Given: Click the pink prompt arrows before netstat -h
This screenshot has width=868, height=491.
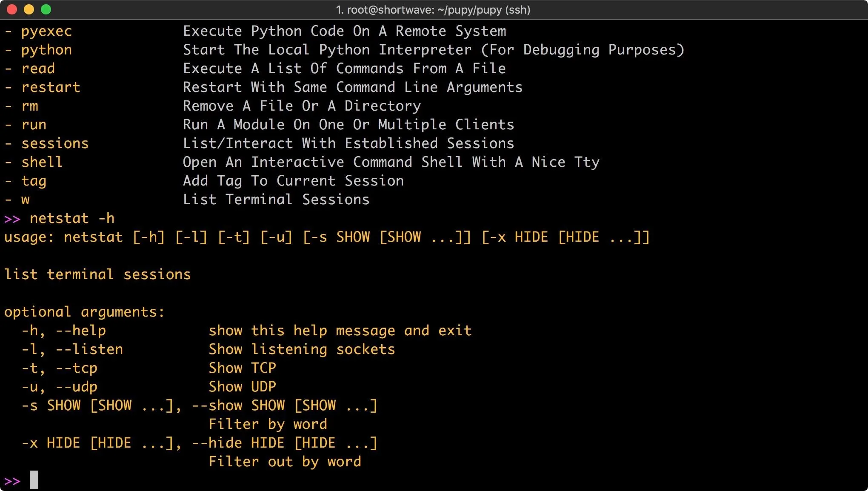Looking at the screenshot, I should pos(12,219).
